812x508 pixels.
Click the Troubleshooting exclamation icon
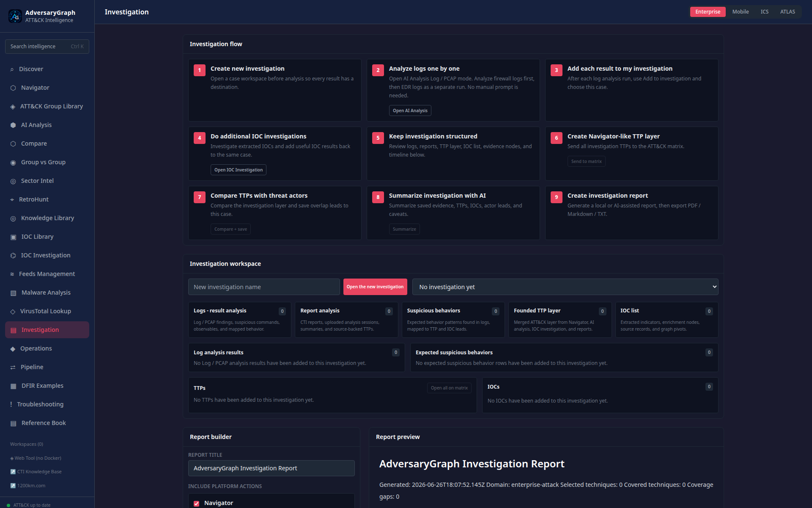coord(11,405)
